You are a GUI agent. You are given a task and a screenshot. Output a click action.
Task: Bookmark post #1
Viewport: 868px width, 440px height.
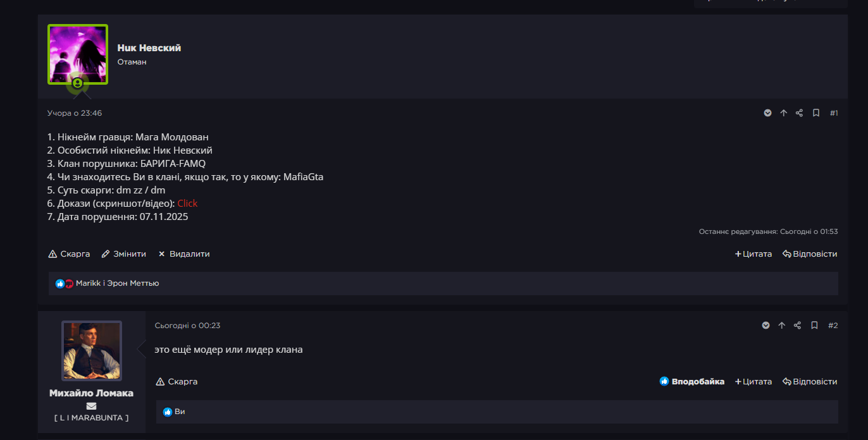tap(816, 113)
